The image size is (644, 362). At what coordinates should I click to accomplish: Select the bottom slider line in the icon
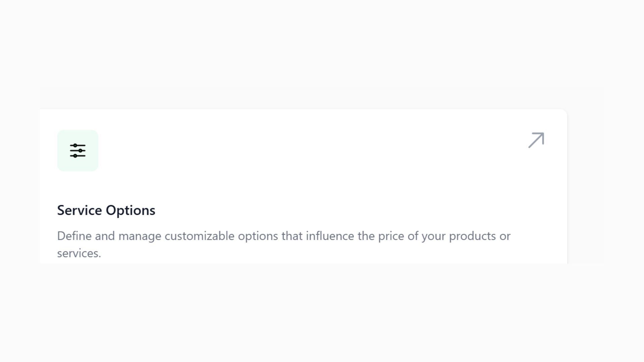[x=78, y=156]
